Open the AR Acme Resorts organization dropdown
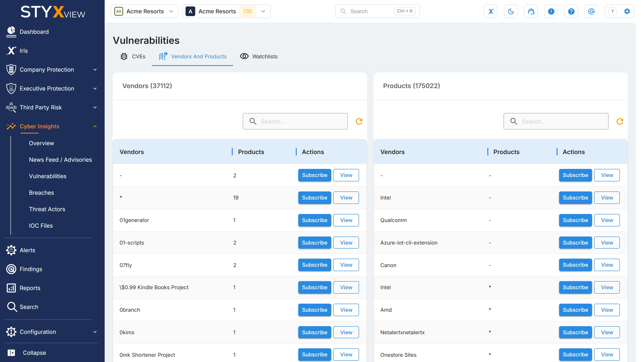Viewport: 644px width, 362px height. pyautogui.click(x=144, y=11)
